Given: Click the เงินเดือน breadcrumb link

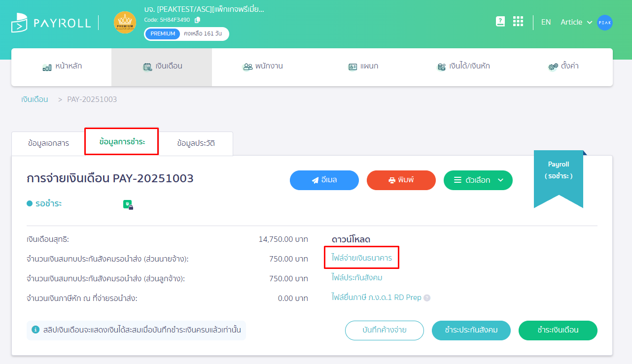Looking at the screenshot, I should [35, 99].
